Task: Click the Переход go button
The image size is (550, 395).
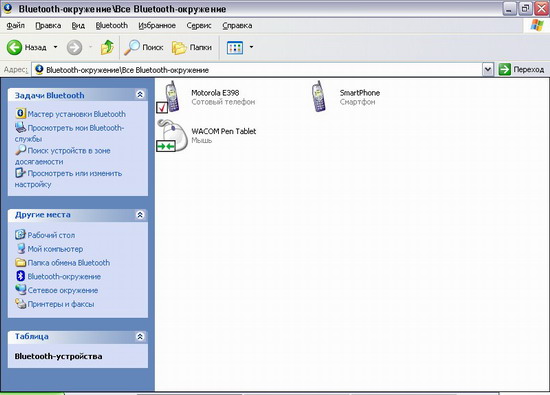Action: 522,69
